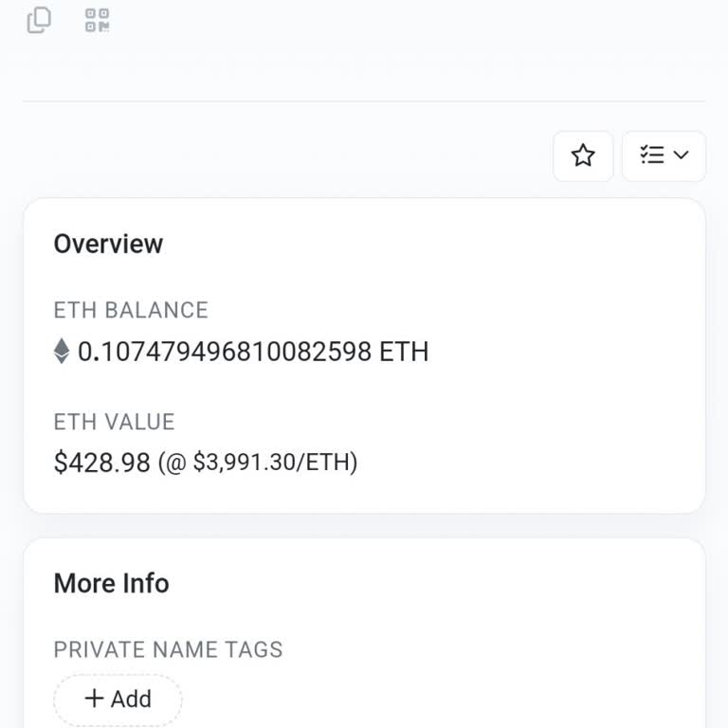This screenshot has height=728, width=728.
Task: Click the plus icon in Add
Action: [94, 698]
